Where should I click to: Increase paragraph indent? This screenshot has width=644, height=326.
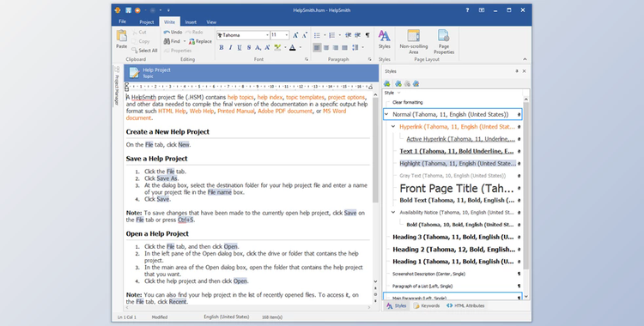tap(358, 35)
